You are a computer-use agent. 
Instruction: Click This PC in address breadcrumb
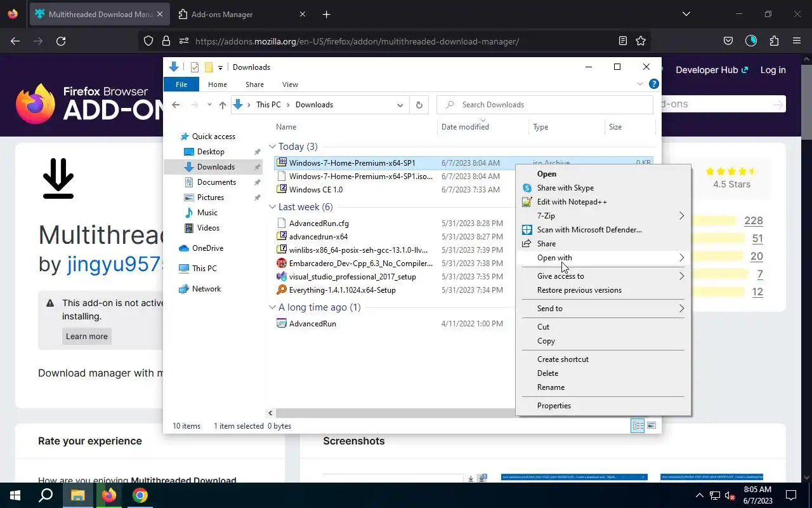[268, 105]
